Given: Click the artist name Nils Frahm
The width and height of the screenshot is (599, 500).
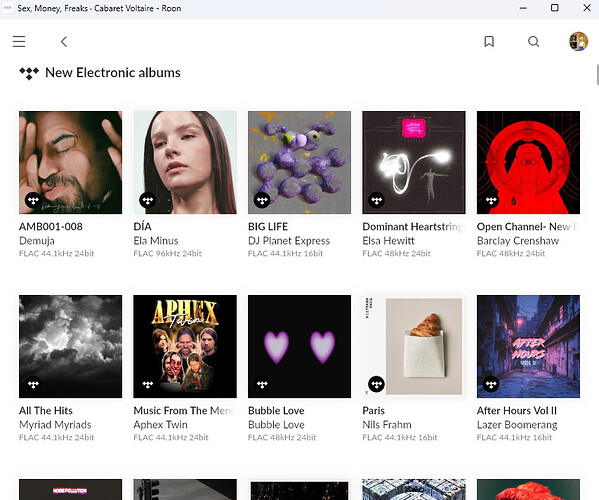Looking at the screenshot, I should click(x=387, y=425).
